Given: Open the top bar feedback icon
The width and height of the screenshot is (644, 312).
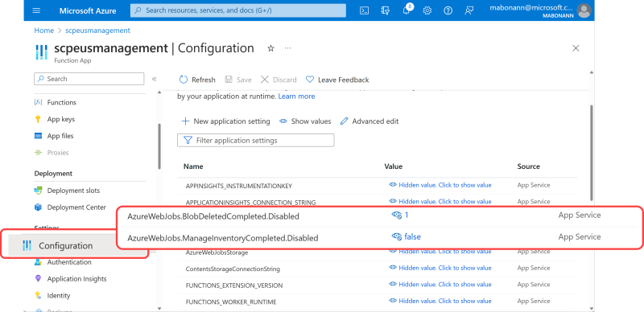Looking at the screenshot, I should [x=469, y=10].
